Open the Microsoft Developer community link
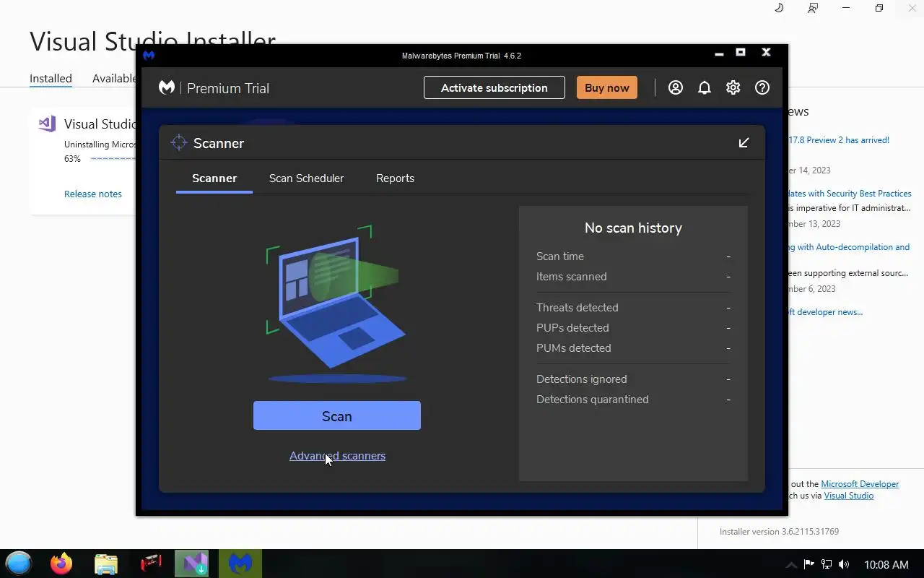The image size is (924, 578). click(x=860, y=484)
